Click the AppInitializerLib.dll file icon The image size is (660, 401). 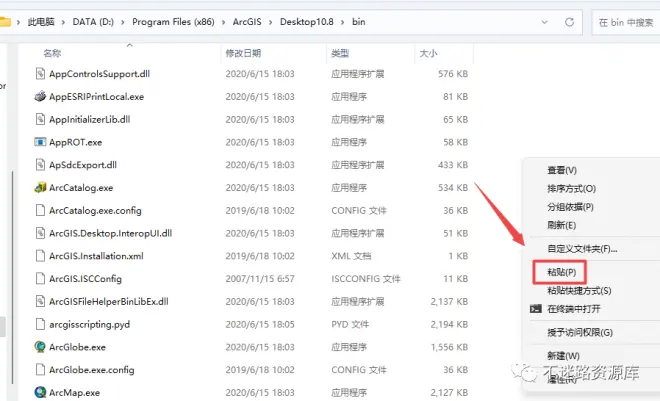(x=40, y=119)
